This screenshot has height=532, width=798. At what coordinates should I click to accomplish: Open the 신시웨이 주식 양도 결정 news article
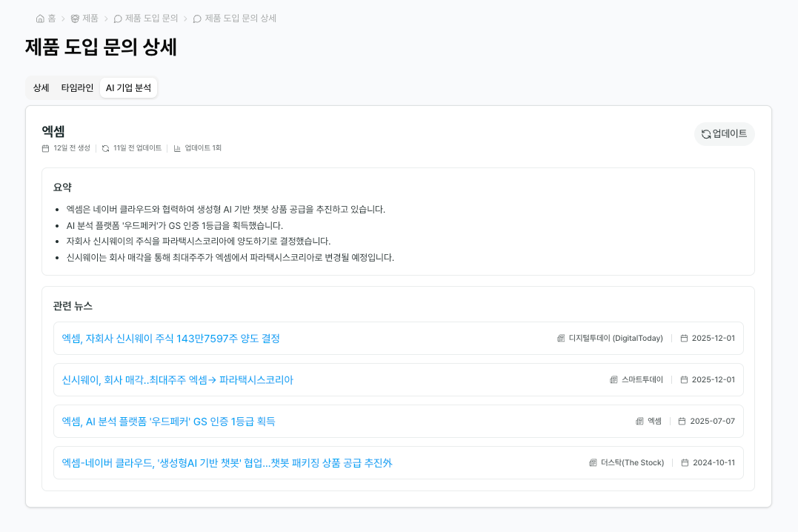tap(170, 338)
